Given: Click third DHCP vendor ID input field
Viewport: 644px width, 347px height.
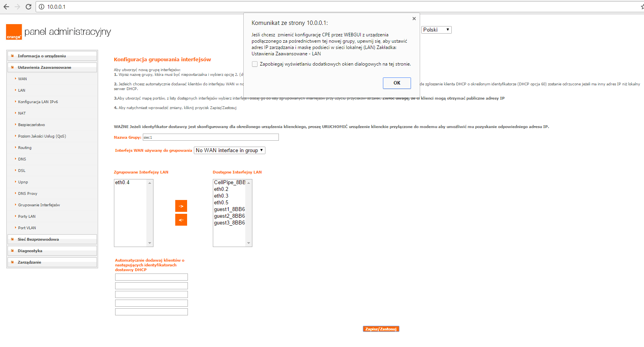Looking at the screenshot, I should point(152,294).
